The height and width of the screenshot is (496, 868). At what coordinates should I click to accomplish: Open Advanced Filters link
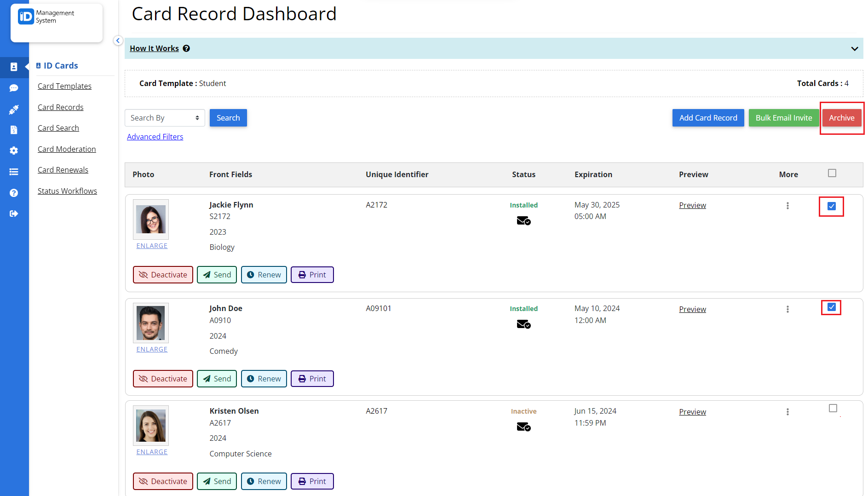point(155,137)
